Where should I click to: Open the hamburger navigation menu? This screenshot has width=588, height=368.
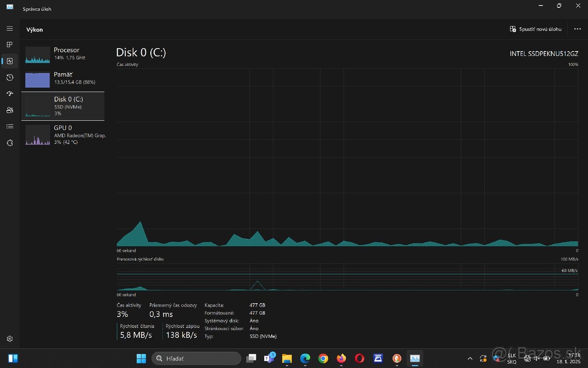click(9, 29)
